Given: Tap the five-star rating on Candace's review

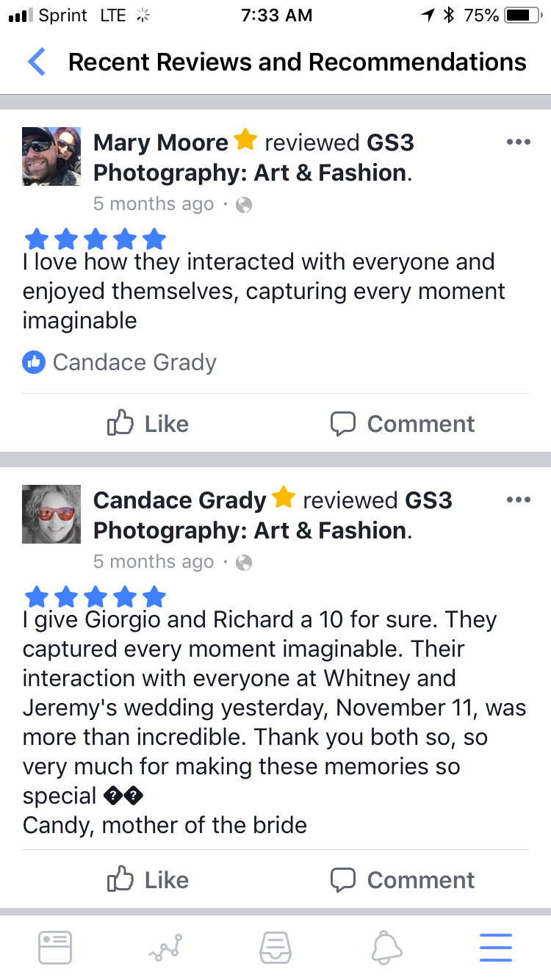Looking at the screenshot, I should (x=95, y=596).
